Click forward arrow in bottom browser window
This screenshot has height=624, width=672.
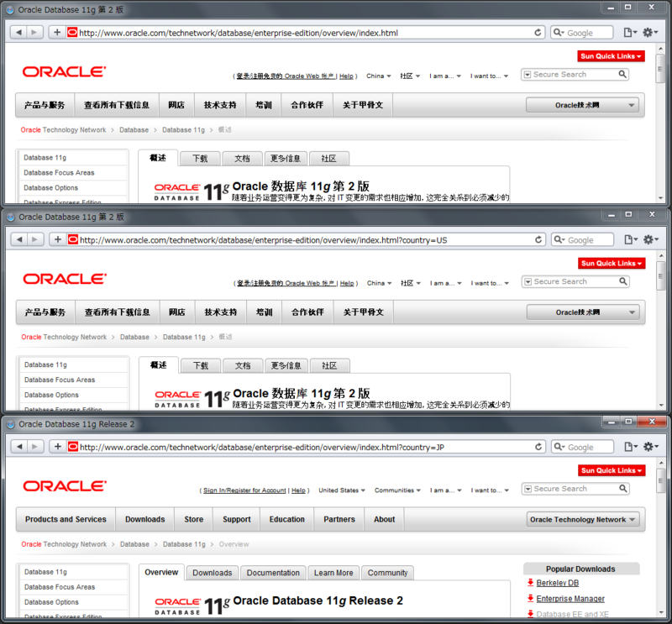(x=34, y=447)
